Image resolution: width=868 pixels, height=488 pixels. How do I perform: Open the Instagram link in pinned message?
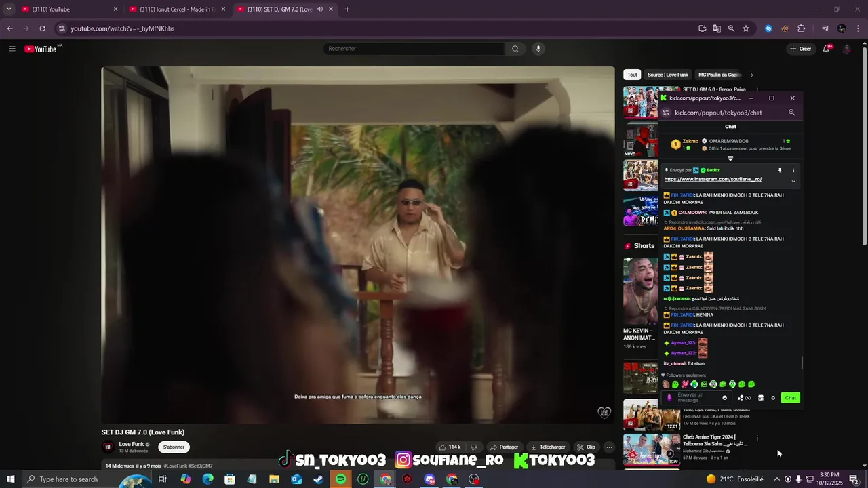(x=713, y=179)
